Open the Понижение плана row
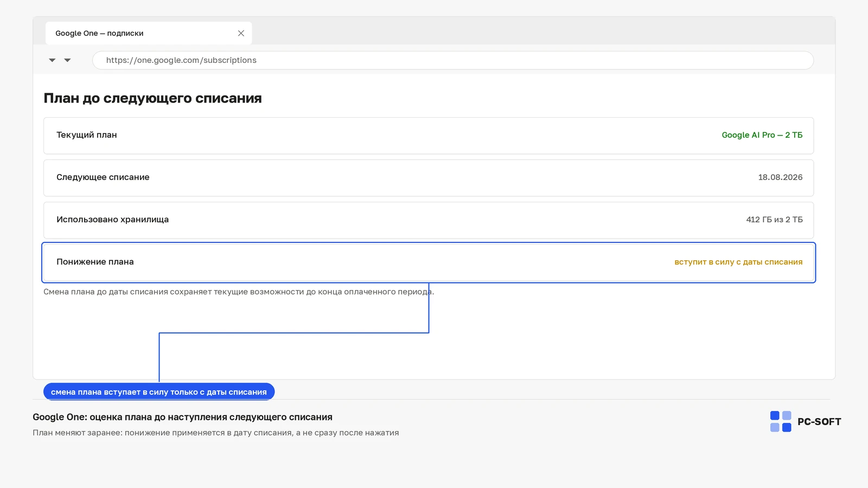 point(429,262)
